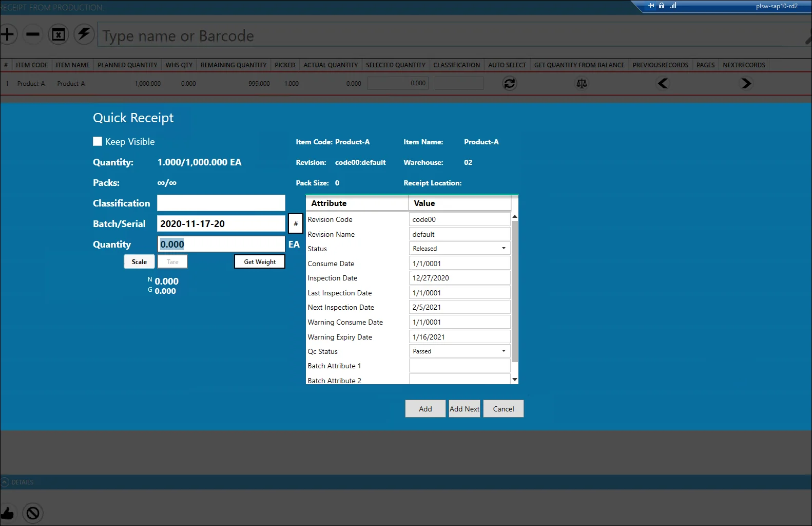
Task: Click the lightning bolt quick action icon
Action: click(x=84, y=34)
